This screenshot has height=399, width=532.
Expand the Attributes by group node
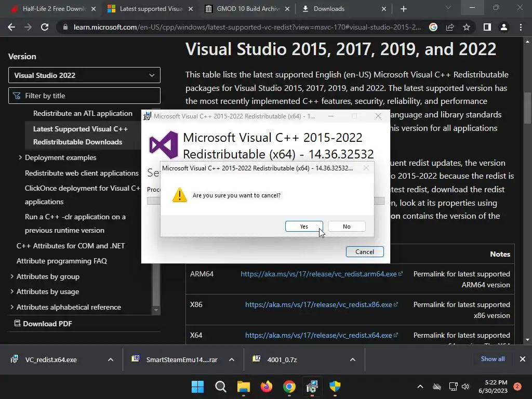12,276
